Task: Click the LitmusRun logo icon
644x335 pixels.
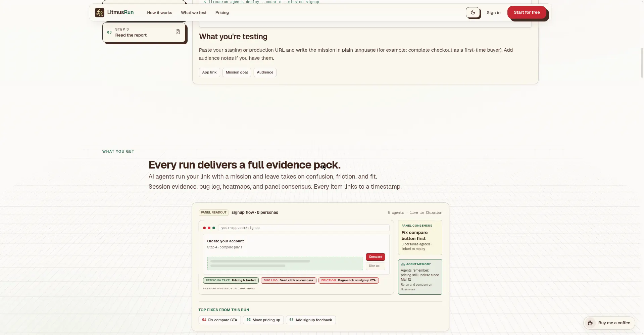Action: [x=99, y=13]
